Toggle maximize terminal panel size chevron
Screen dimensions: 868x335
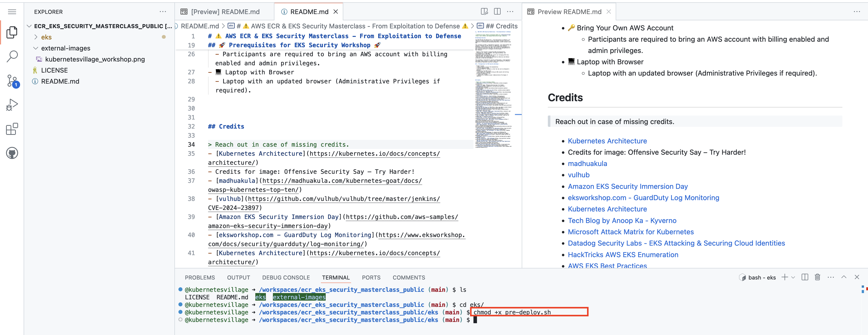(844, 277)
